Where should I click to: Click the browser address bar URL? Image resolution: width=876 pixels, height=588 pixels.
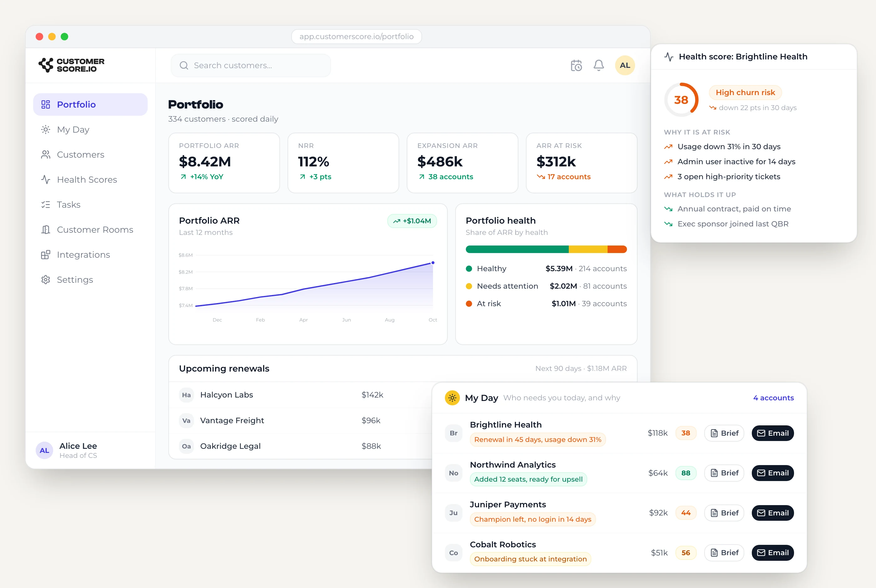click(x=356, y=36)
